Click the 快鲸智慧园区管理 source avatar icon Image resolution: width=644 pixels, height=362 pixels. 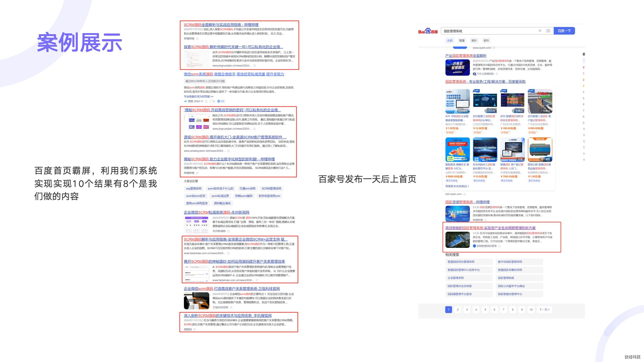coord(474,246)
